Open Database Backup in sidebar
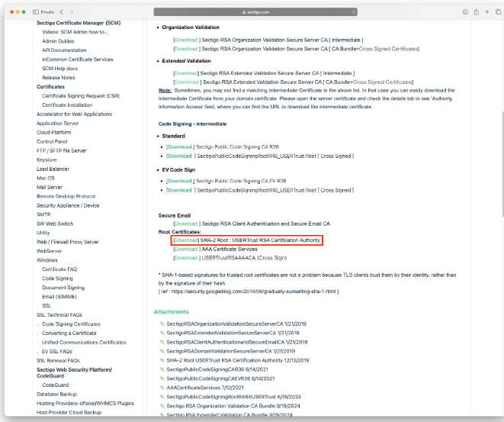 (57, 395)
